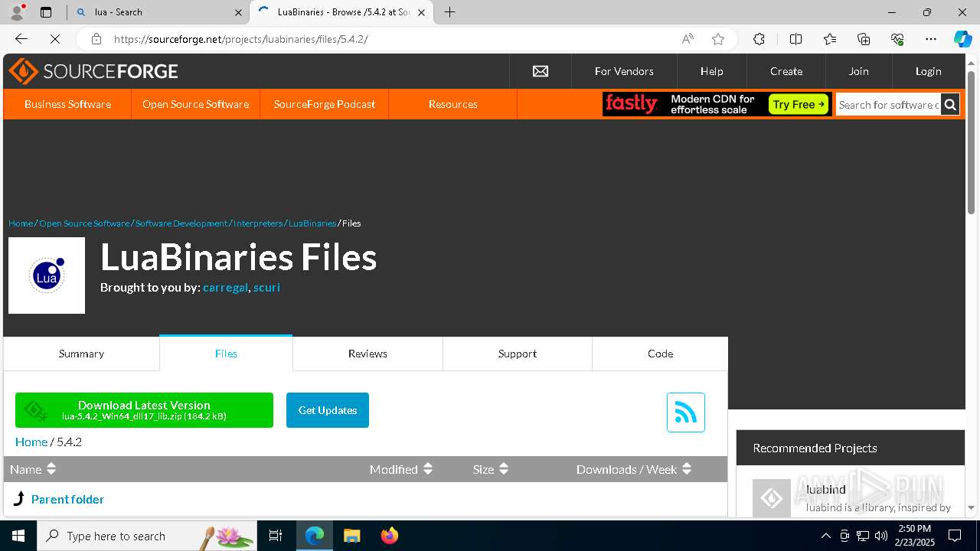The image size is (980, 551).
Task: Open Open Source Software menu
Action: (x=195, y=104)
